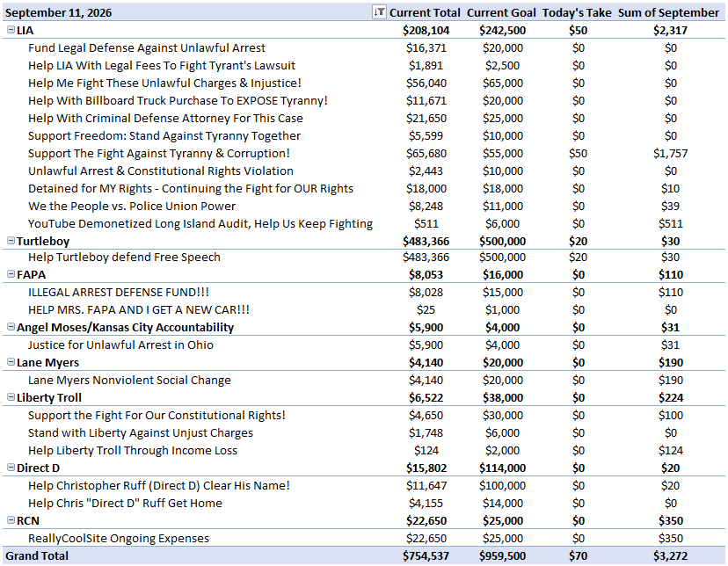This screenshot has width=728, height=566.
Task: Select the Current Total column header
Action: pyautogui.click(x=425, y=12)
